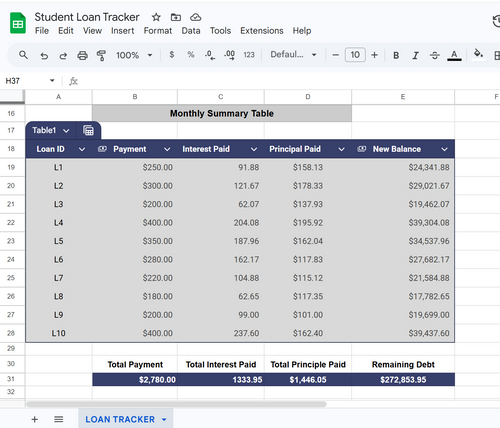The width and height of the screenshot is (500, 428).
Task: Redo the last action
Action: point(63,55)
